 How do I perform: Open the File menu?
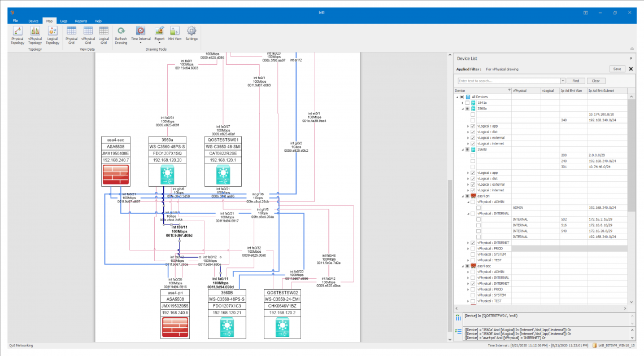(15, 20)
